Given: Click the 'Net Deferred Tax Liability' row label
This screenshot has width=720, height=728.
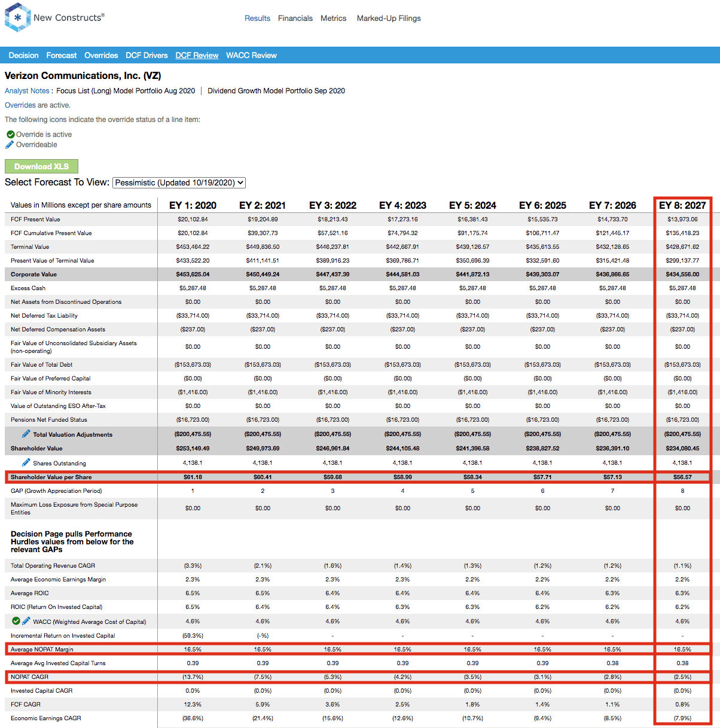Looking at the screenshot, I should click(x=44, y=316).
